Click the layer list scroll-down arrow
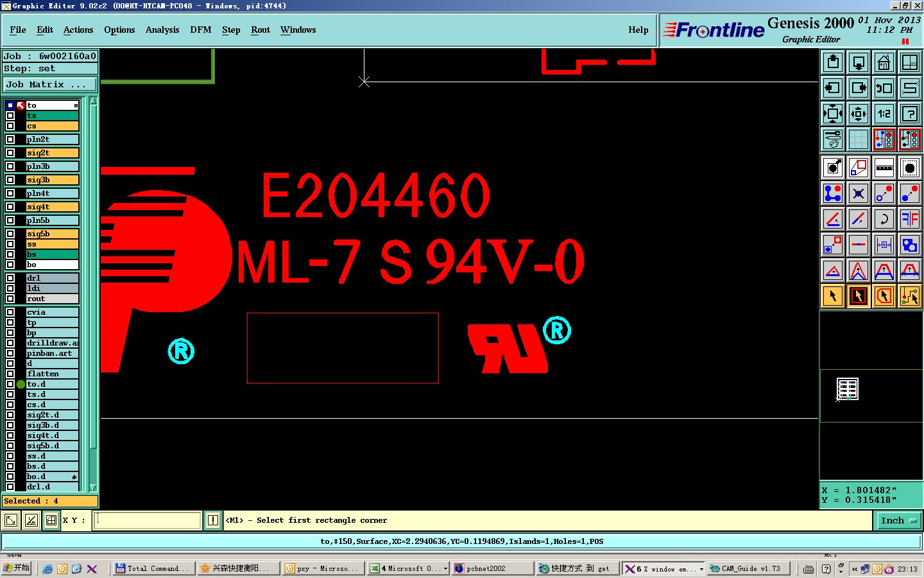Viewport: 924px width, 578px height. 93,487
